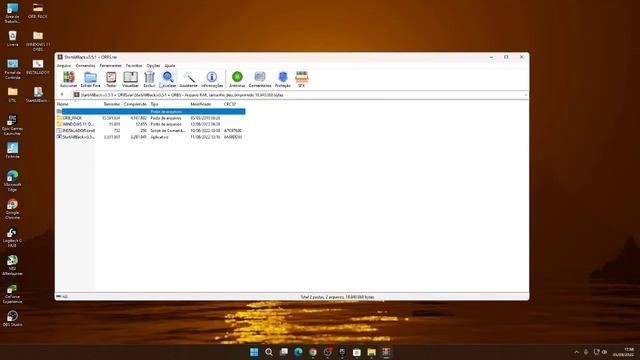Click the Extrair Para toolbar icon
The width and height of the screenshot is (640, 360).
tap(90, 79)
